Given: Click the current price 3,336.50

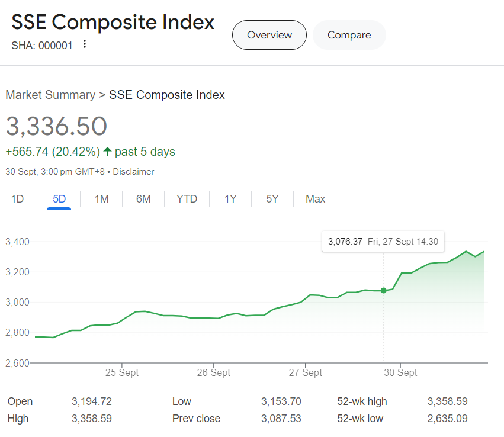Looking at the screenshot, I should tap(56, 126).
